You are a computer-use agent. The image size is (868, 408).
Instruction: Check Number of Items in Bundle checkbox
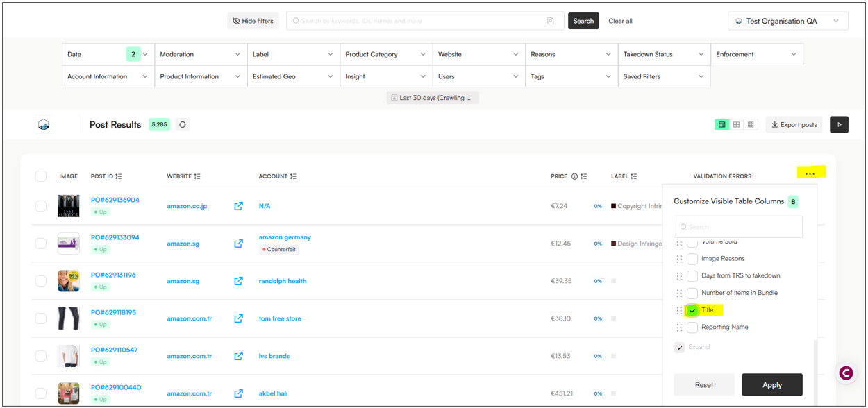[692, 293]
